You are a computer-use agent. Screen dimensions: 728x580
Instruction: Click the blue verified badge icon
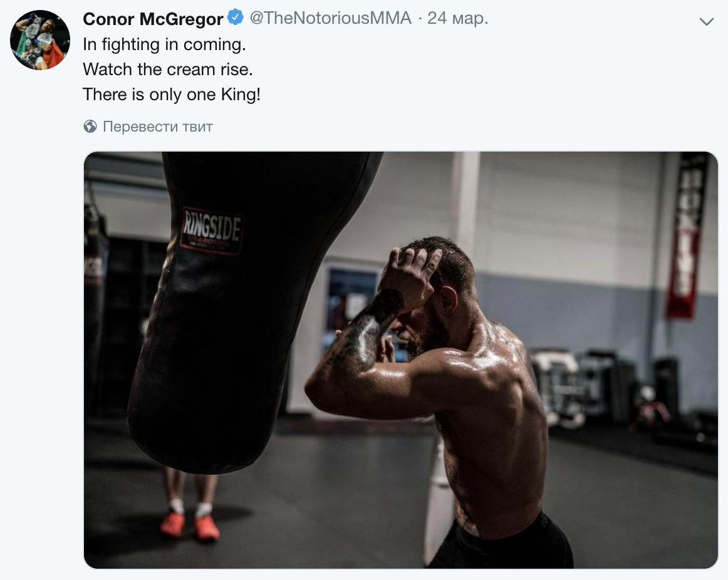coord(236,18)
